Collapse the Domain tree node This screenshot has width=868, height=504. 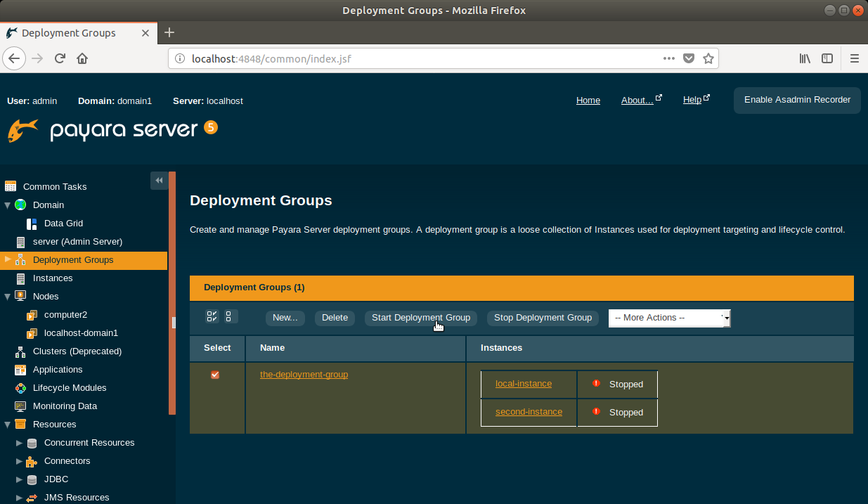[x=8, y=205]
